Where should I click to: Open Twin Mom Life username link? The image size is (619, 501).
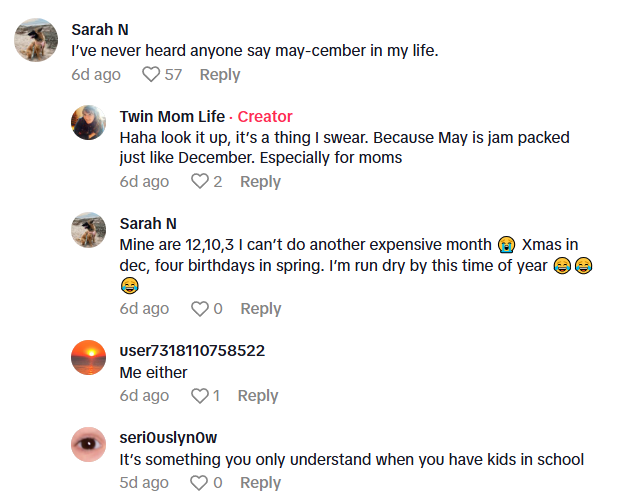(x=172, y=117)
